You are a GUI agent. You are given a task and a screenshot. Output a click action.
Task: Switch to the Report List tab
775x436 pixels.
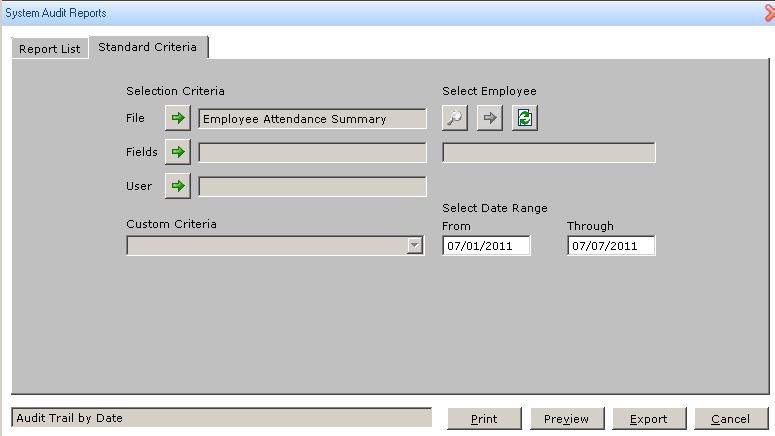pos(50,49)
